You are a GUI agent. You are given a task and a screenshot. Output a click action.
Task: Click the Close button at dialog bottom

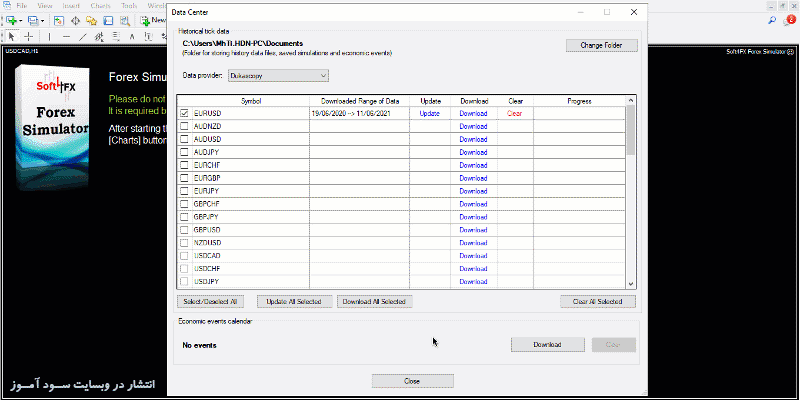click(x=412, y=381)
